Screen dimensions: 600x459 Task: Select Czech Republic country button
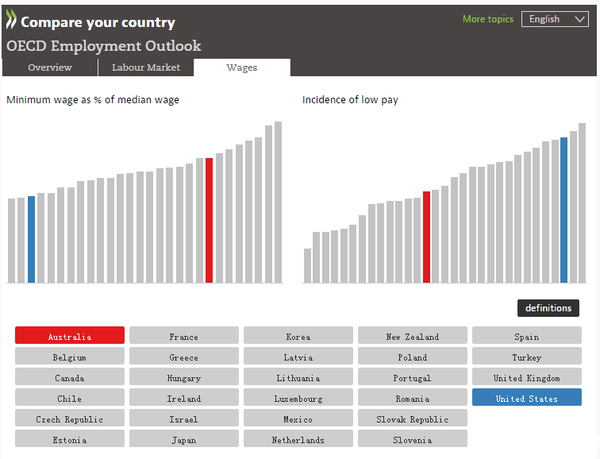[70, 419]
